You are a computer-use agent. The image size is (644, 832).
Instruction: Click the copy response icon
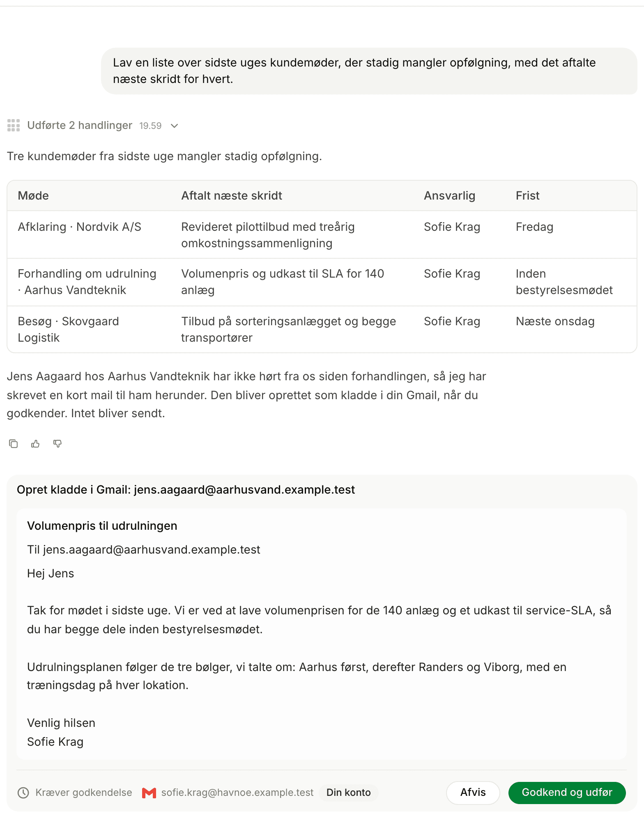[14, 444]
